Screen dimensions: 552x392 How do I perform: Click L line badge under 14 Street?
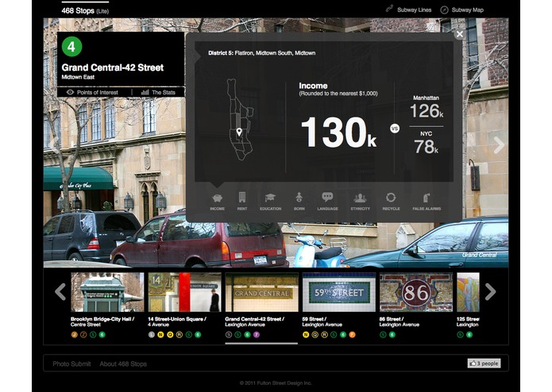click(152, 335)
